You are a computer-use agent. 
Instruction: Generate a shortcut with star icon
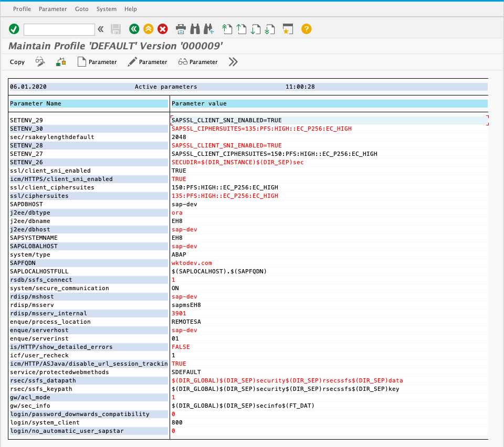[287, 29]
